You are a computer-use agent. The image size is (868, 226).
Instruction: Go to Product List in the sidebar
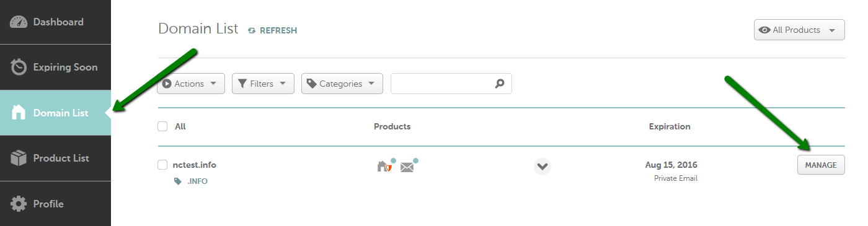click(55, 158)
